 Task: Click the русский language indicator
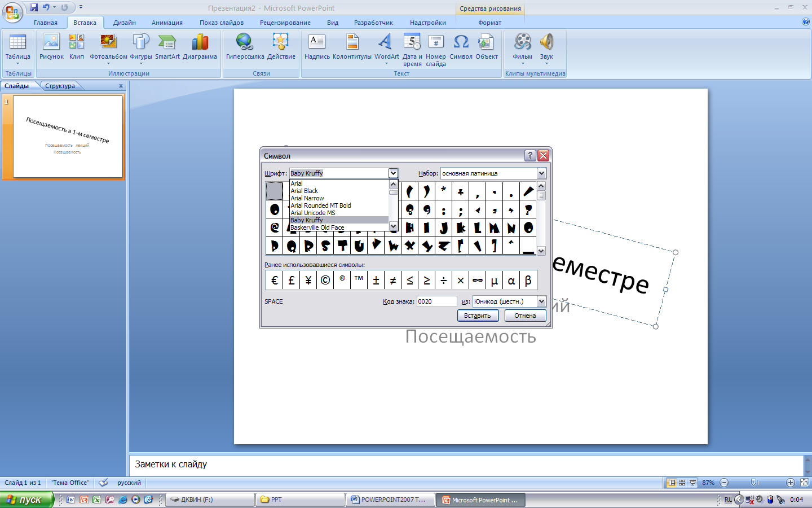(129, 483)
